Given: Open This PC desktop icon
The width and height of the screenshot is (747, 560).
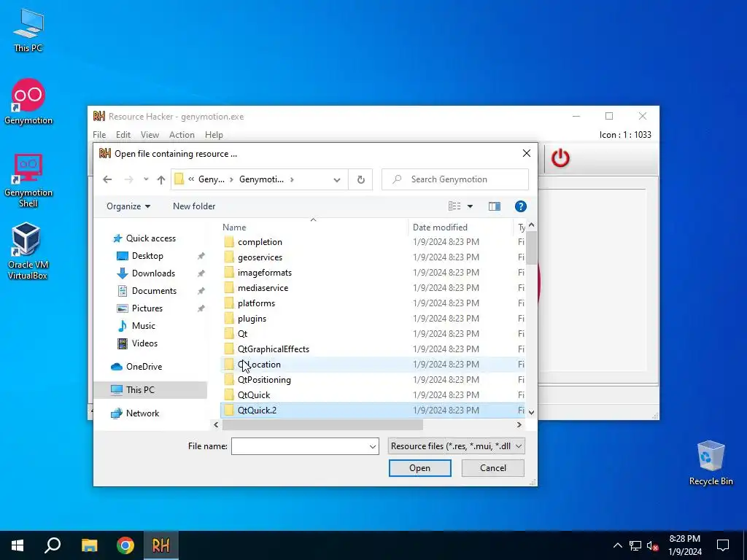Looking at the screenshot, I should [28, 29].
